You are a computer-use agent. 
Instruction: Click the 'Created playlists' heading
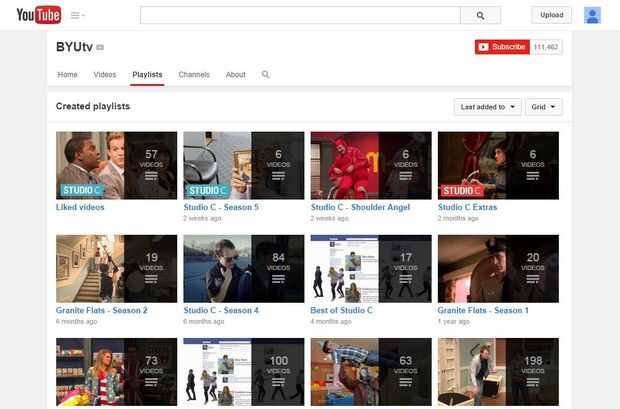click(x=93, y=106)
